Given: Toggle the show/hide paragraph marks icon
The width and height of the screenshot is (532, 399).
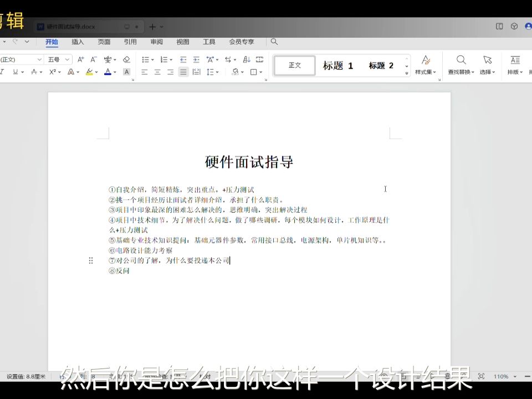Looking at the screenshot, I should [x=259, y=60].
